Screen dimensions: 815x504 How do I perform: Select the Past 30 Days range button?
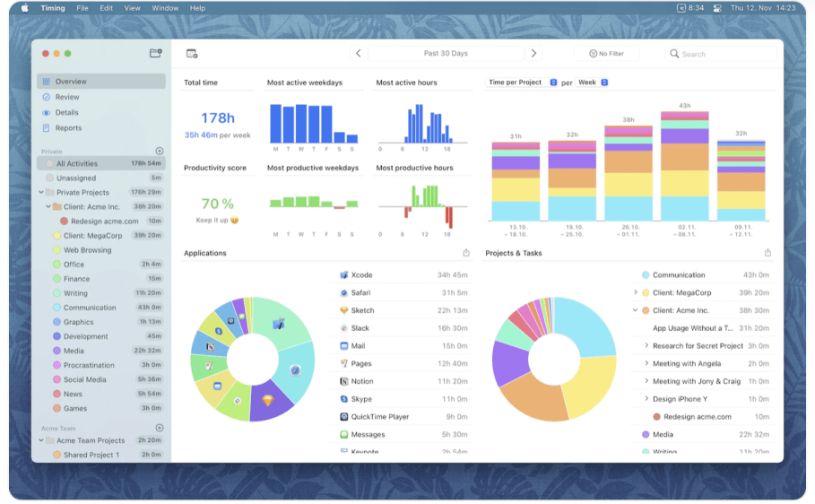point(446,53)
